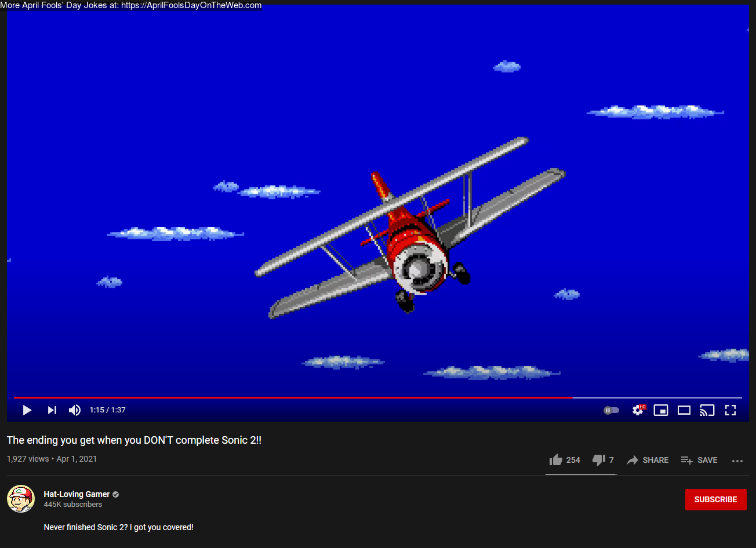756x548 pixels.
Task: Click the video title text
Action: click(x=134, y=440)
